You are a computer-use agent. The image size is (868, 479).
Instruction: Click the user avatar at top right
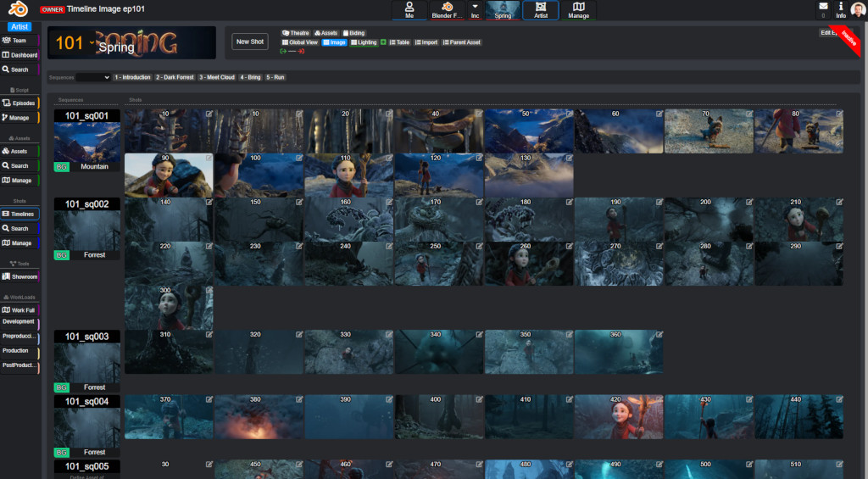click(x=858, y=9)
